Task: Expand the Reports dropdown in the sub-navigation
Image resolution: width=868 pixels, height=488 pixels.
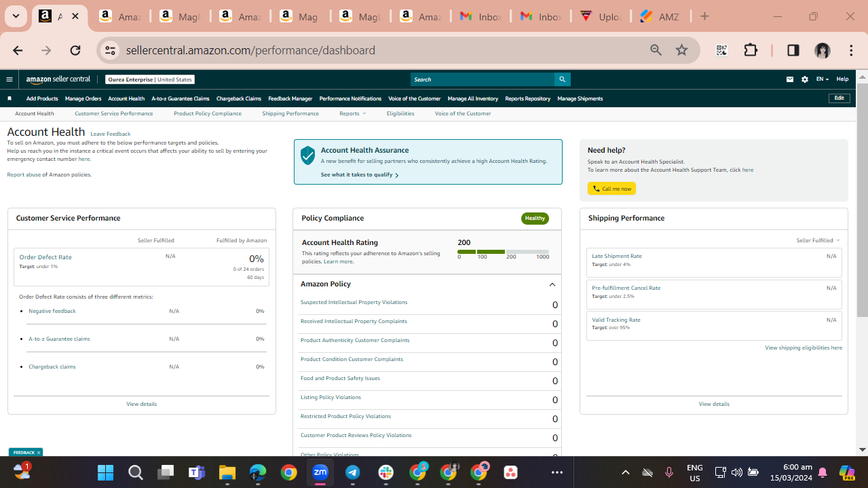Action: tap(352, 113)
